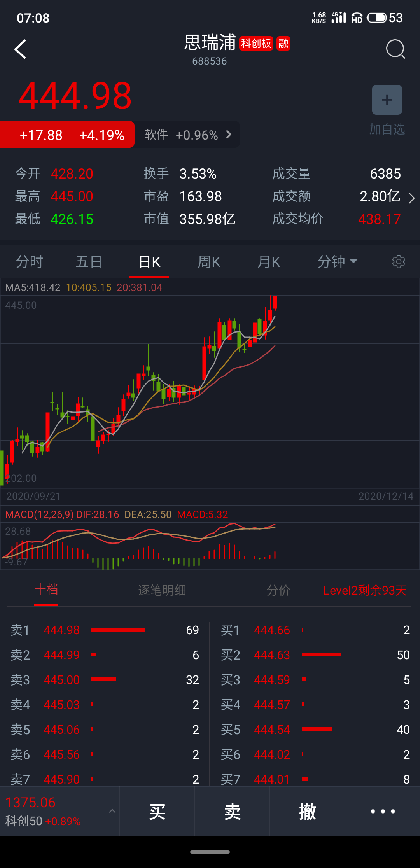This screenshot has width=420, height=868.
Task: Tap the 最低 426.15 value
Action: [x=72, y=219]
